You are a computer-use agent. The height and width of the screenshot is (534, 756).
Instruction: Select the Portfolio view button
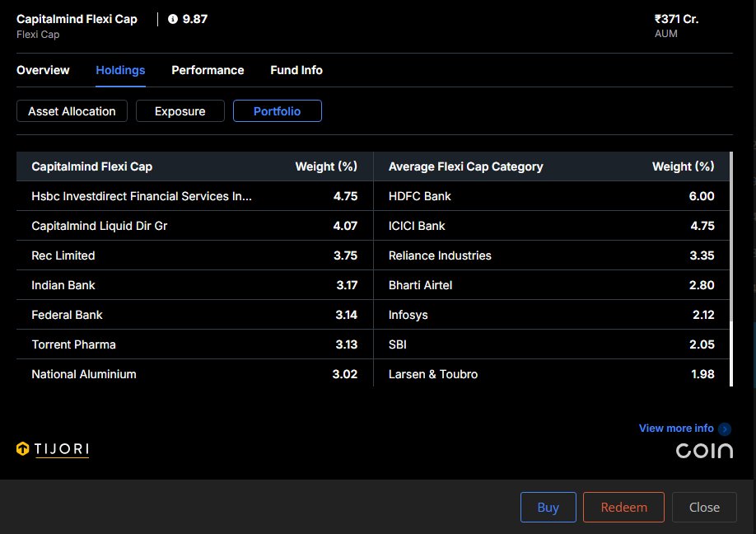[x=278, y=111]
